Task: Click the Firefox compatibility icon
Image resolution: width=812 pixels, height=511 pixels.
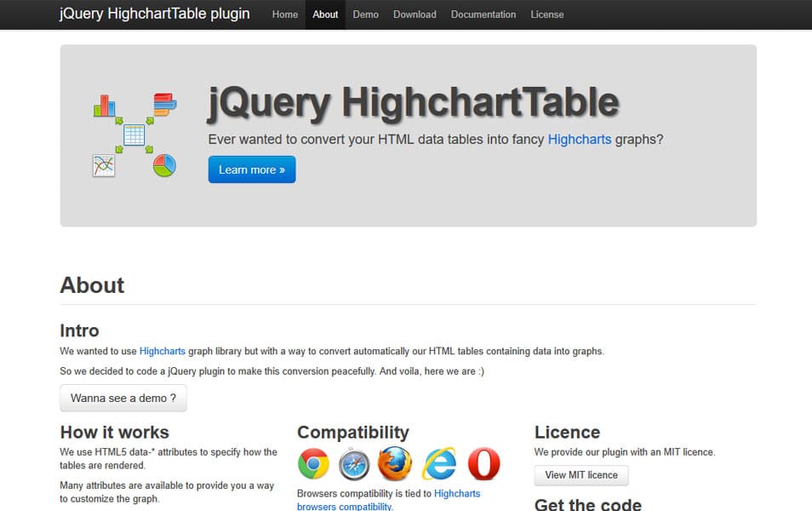Action: pos(396,463)
